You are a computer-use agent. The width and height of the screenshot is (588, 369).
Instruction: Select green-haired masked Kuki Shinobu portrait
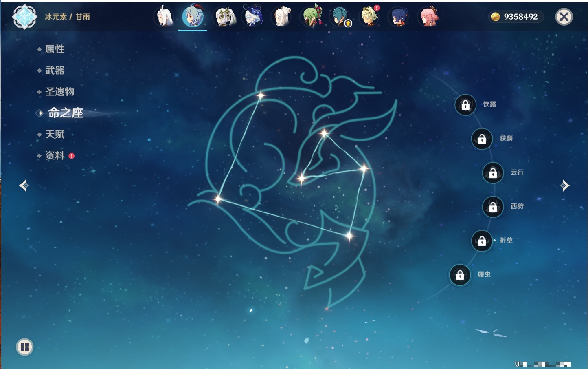tap(312, 16)
